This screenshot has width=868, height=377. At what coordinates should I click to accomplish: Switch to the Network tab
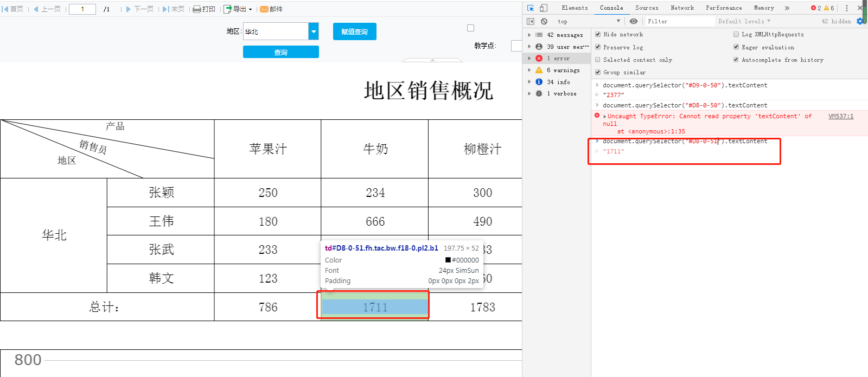click(x=682, y=8)
